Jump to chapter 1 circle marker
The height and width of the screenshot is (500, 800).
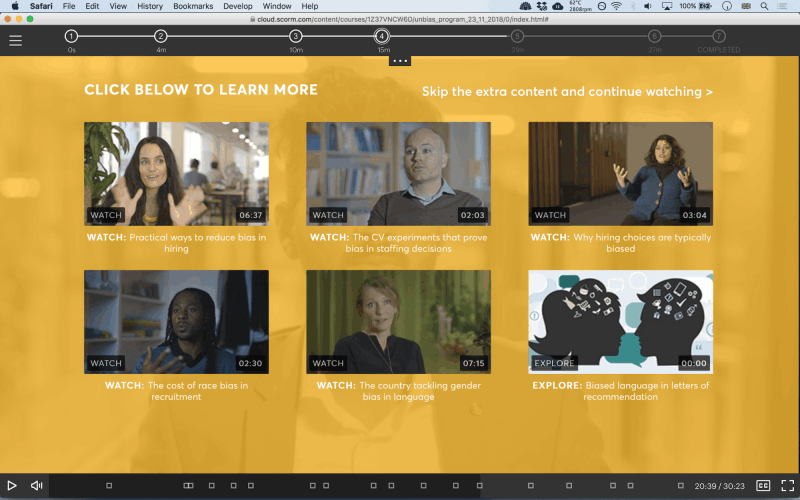71,36
